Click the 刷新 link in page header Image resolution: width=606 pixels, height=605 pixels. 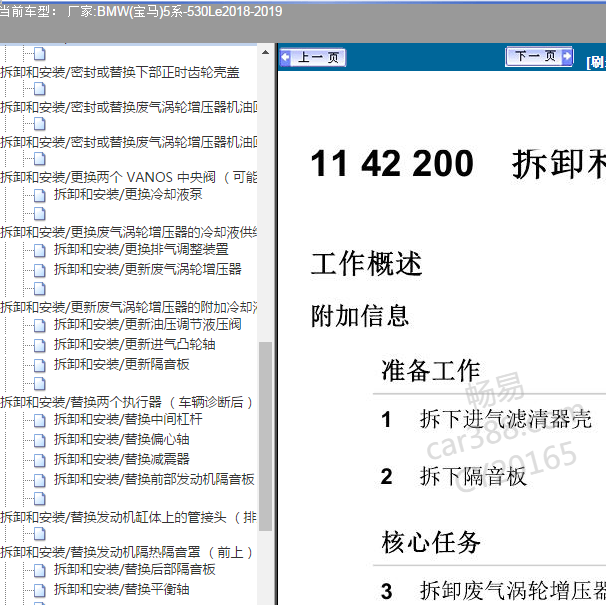[596, 62]
